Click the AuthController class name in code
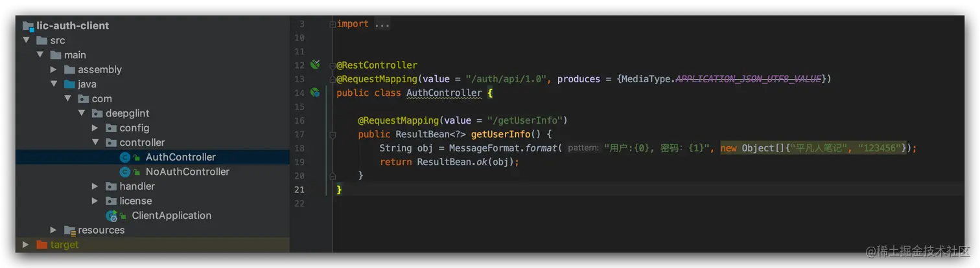 pyautogui.click(x=444, y=93)
